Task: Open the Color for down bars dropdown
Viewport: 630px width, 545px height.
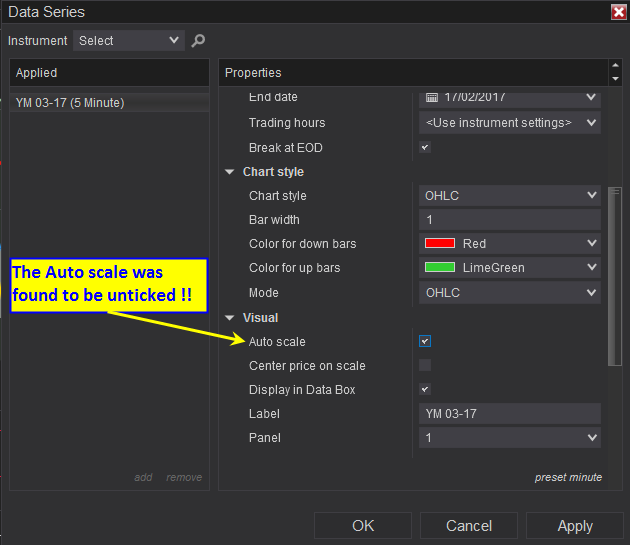Action: click(510, 243)
